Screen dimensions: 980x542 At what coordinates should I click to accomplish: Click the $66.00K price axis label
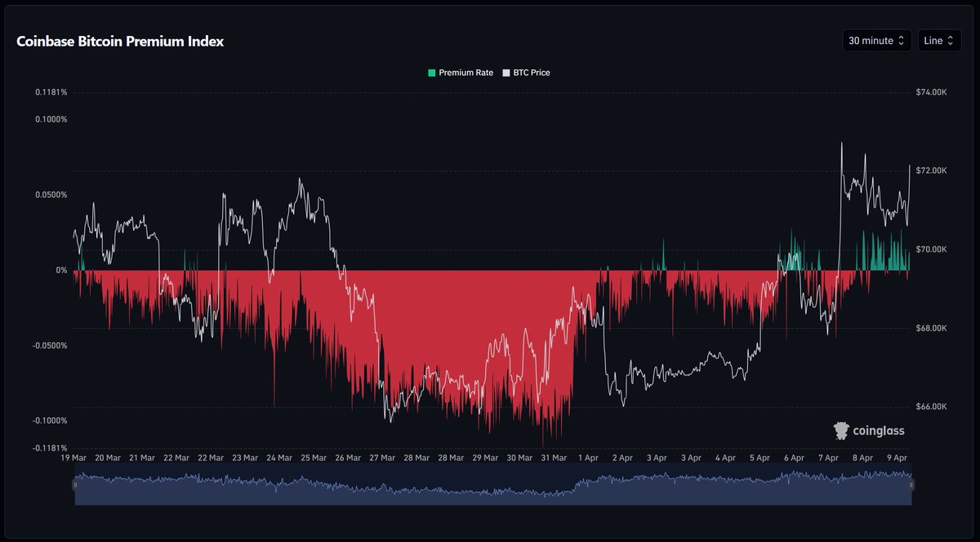932,406
